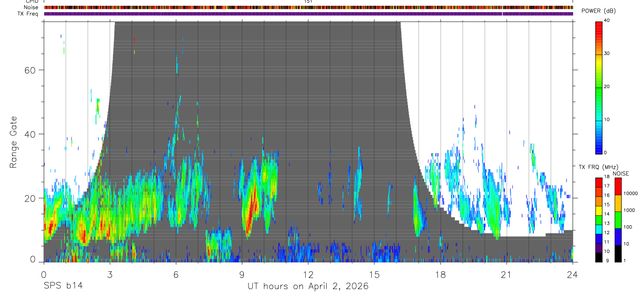This screenshot has height=297, width=644.
Task: Select the red top segment of NOISE colorbar
Action: [x=618, y=186]
